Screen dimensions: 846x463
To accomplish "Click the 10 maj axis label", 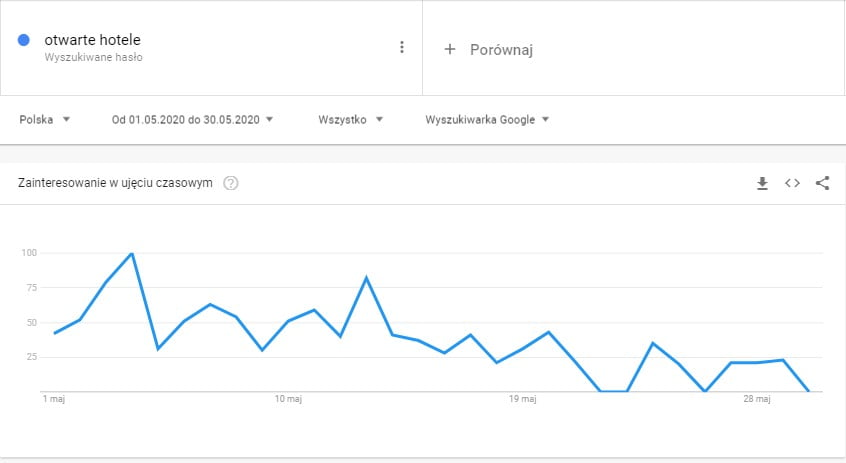I will click(x=288, y=399).
